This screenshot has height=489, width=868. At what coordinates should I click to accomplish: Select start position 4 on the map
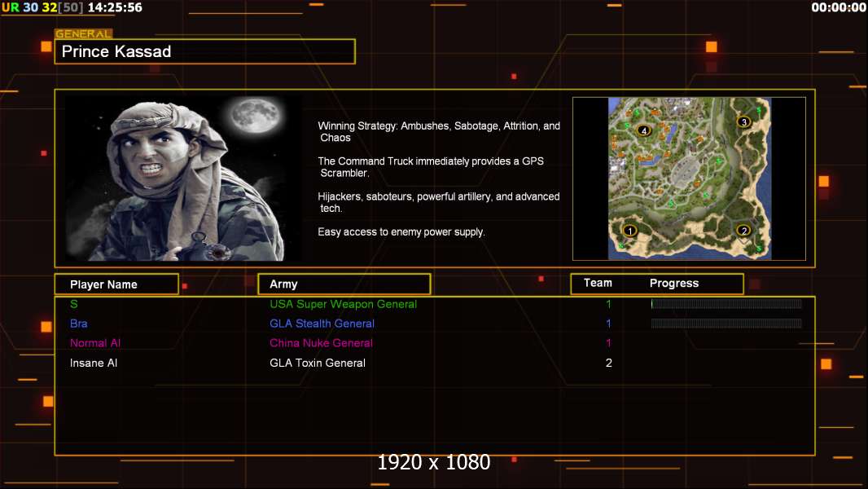644,130
